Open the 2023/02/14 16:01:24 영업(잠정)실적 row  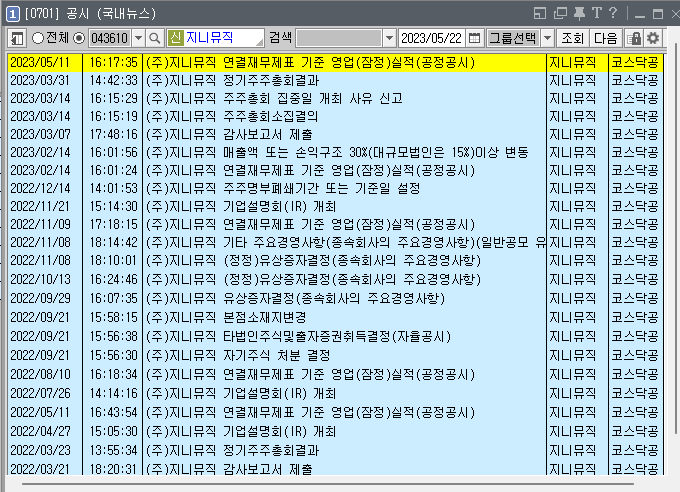(x=335, y=171)
